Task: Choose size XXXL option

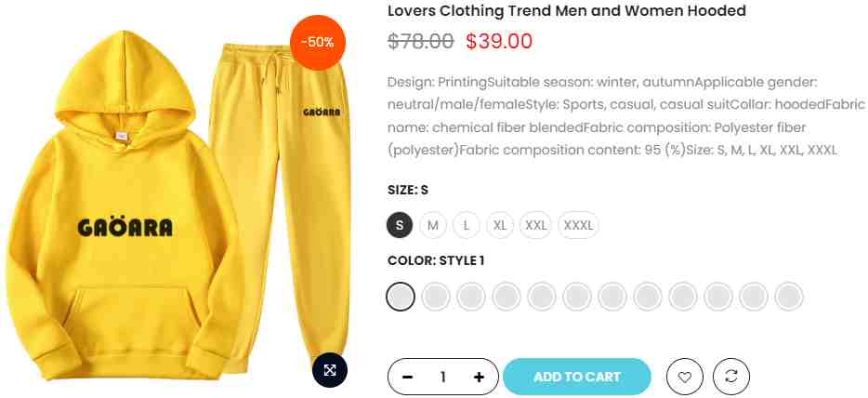Action: pos(578,225)
